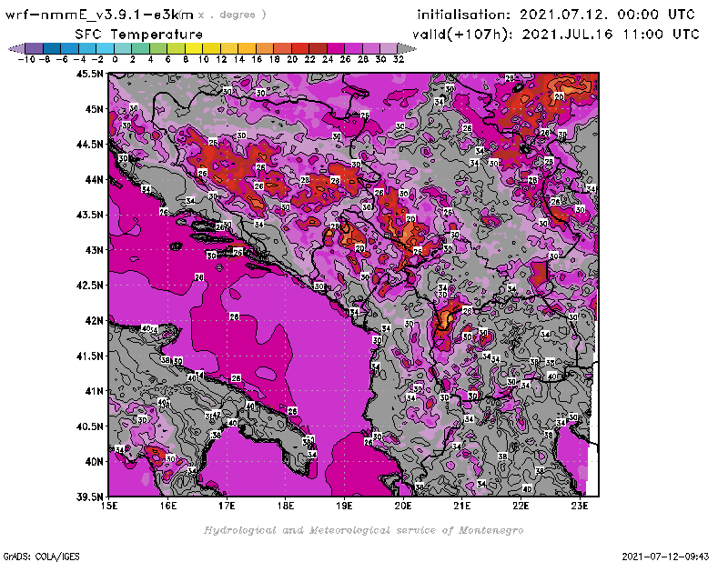Viewport: 728px width, 562px height.
Task: Click the 'valid(+107h): 2021.JUL.16 11:00 UTC' text
Action: click(556, 35)
